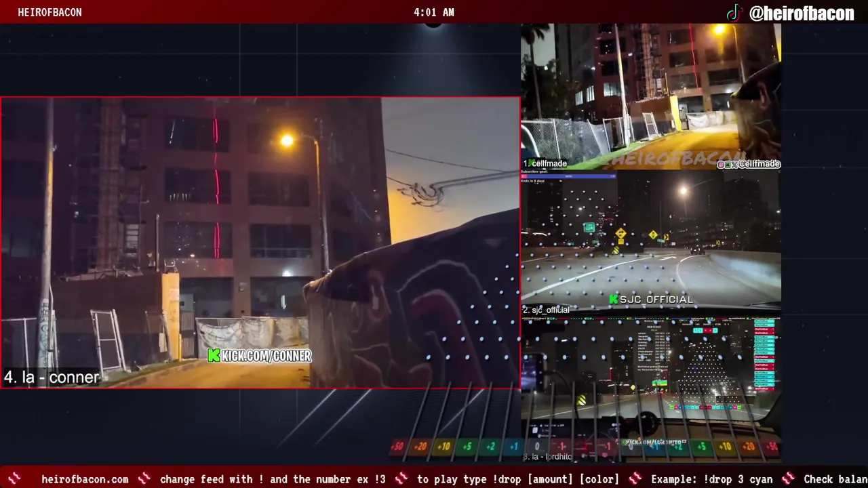Click the '3. la - lordhito' label text
The image size is (868, 488).
tap(547, 457)
